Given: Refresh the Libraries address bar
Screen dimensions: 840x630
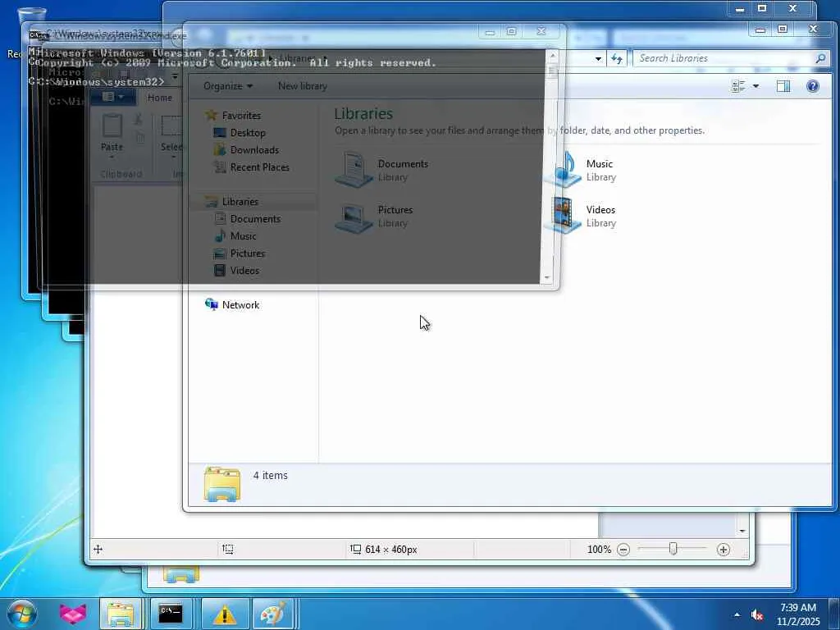Looking at the screenshot, I should (x=617, y=58).
